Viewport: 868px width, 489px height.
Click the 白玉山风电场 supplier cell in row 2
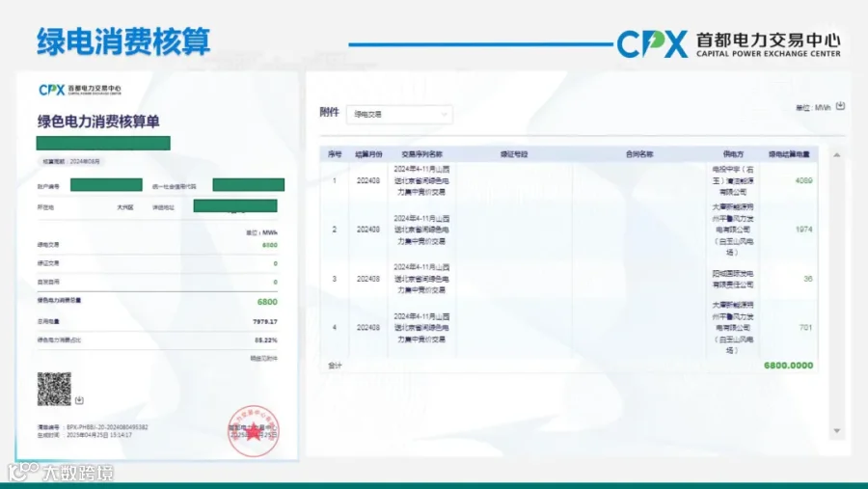click(733, 230)
